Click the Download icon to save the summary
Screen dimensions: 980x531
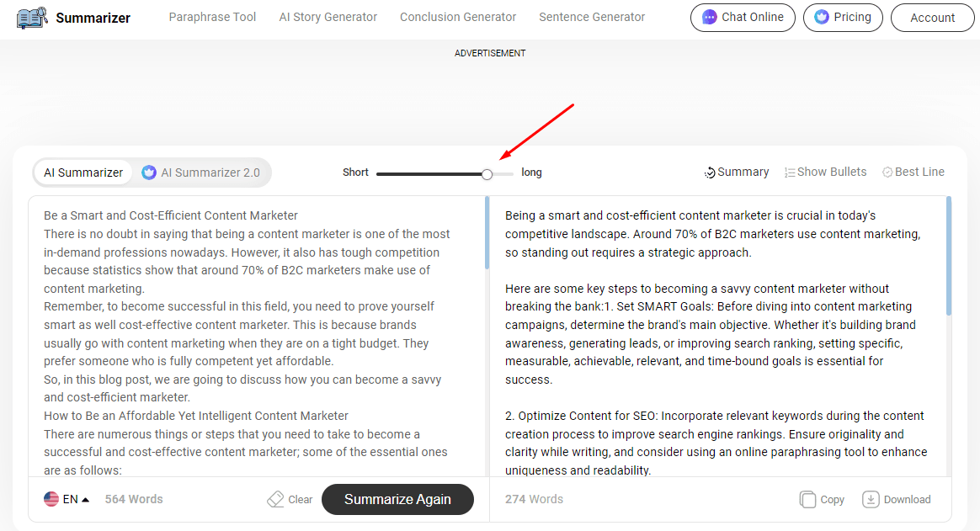coord(871,499)
